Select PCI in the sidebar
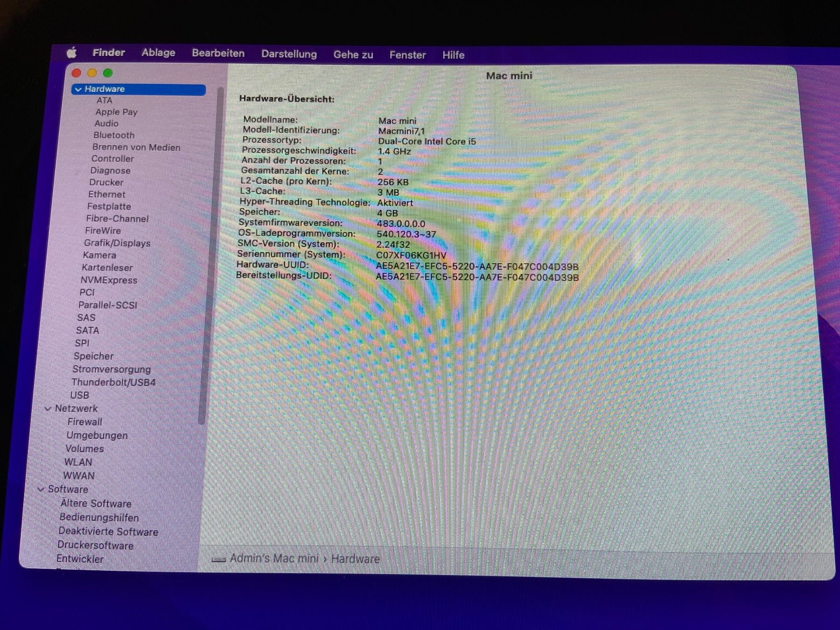This screenshot has width=840, height=630. click(87, 292)
